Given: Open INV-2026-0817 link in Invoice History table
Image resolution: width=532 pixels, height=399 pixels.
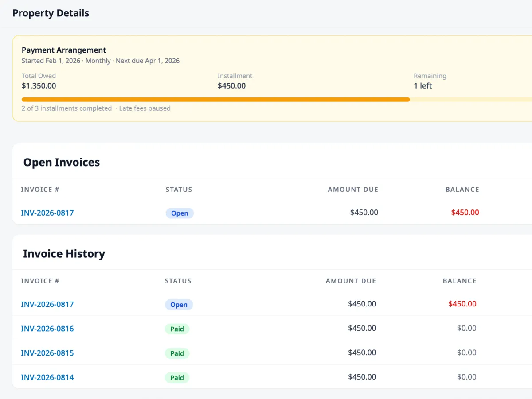Looking at the screenshot, I should tap(47, 304).
